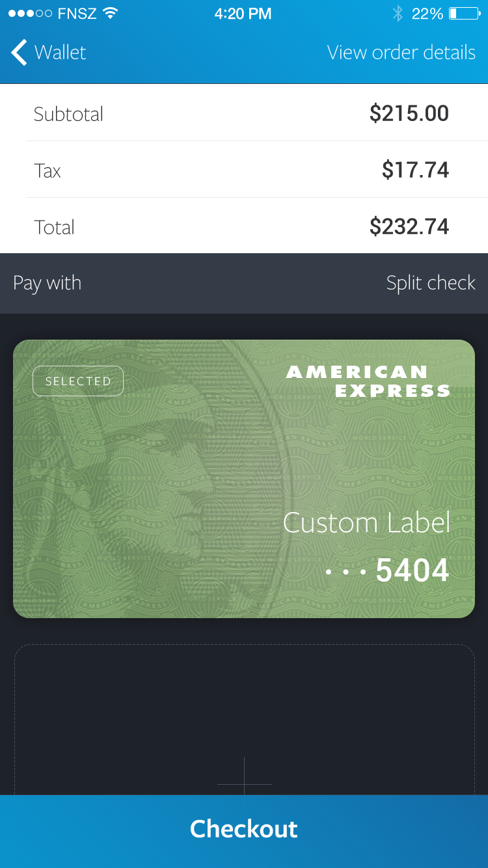The height and width of the screenshot is (868, 488).
Task: Tap the plus icon to add card
Action: click(x=244, y=783)
